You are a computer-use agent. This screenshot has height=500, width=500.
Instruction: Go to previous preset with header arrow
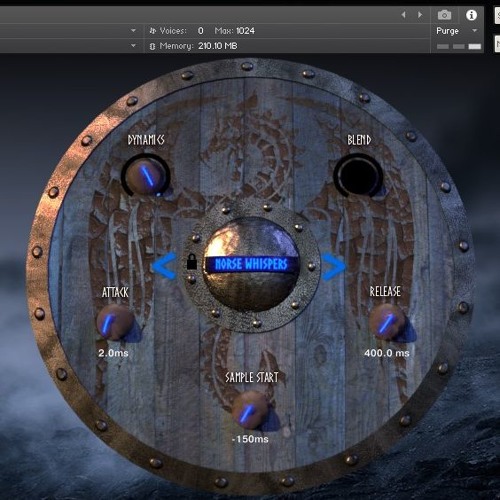pyautogui.click(x=404, y=15)
